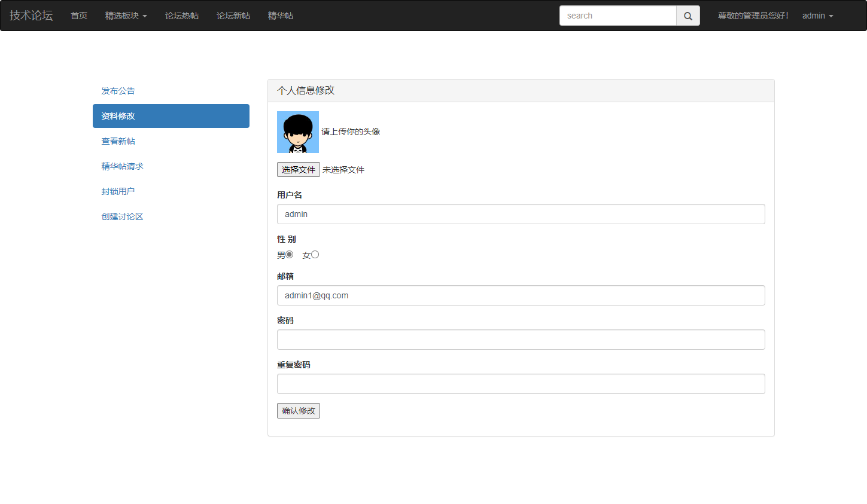Open the admin account dropdown
Viewport: 867px width, 504px height.
click(817, 16)
